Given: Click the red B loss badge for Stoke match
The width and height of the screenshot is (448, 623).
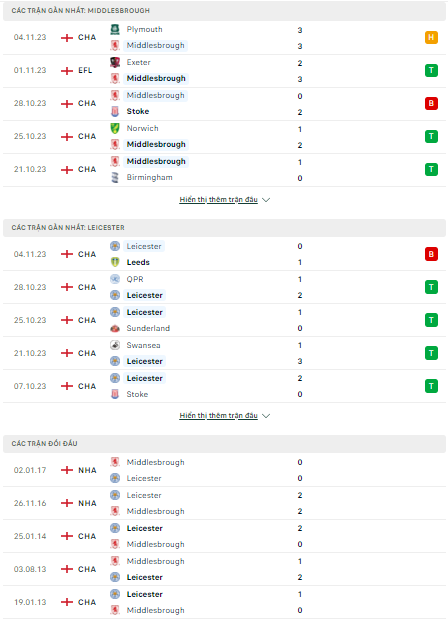Looking at the screenshot, I should 431,103.
